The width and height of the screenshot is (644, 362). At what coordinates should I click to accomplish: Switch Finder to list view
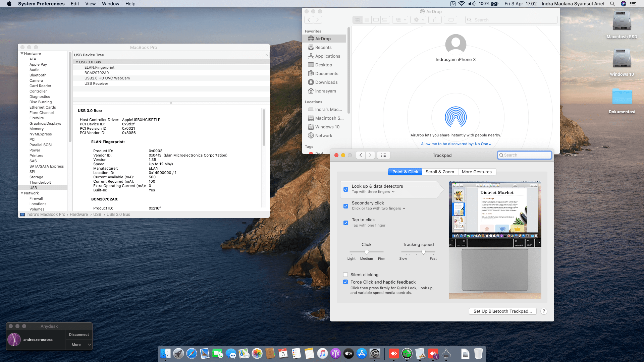pos(367,20)
